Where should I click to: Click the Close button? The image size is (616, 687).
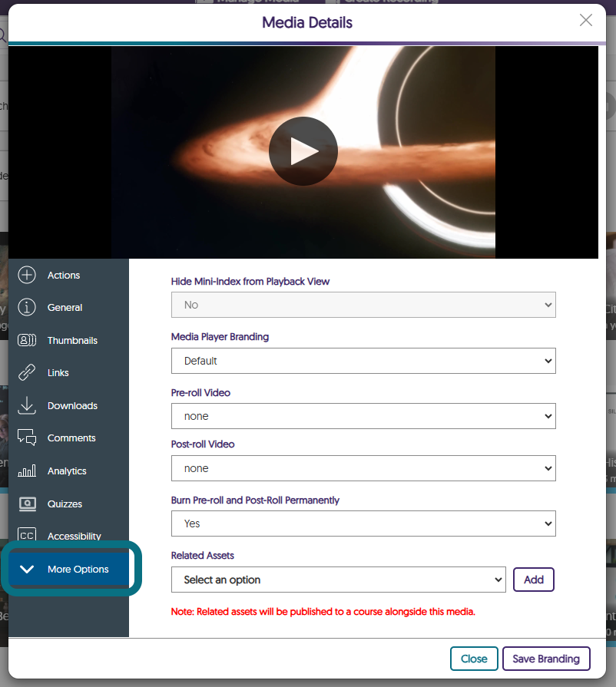pos(474,659)
